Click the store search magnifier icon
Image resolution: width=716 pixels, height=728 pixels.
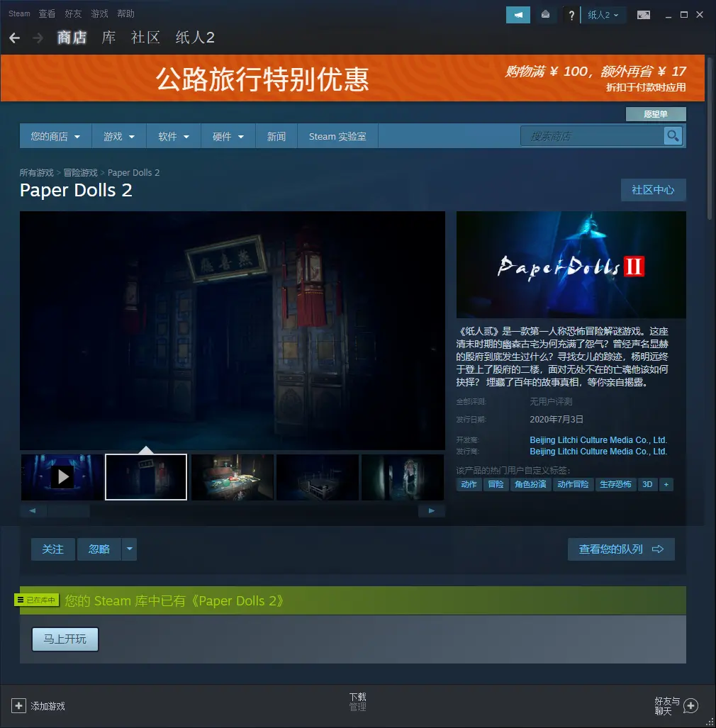(x=673, y=136)
